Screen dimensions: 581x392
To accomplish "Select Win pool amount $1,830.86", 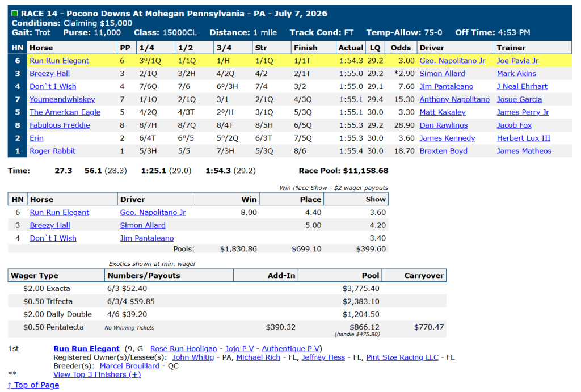I will [x=238, y=249].
